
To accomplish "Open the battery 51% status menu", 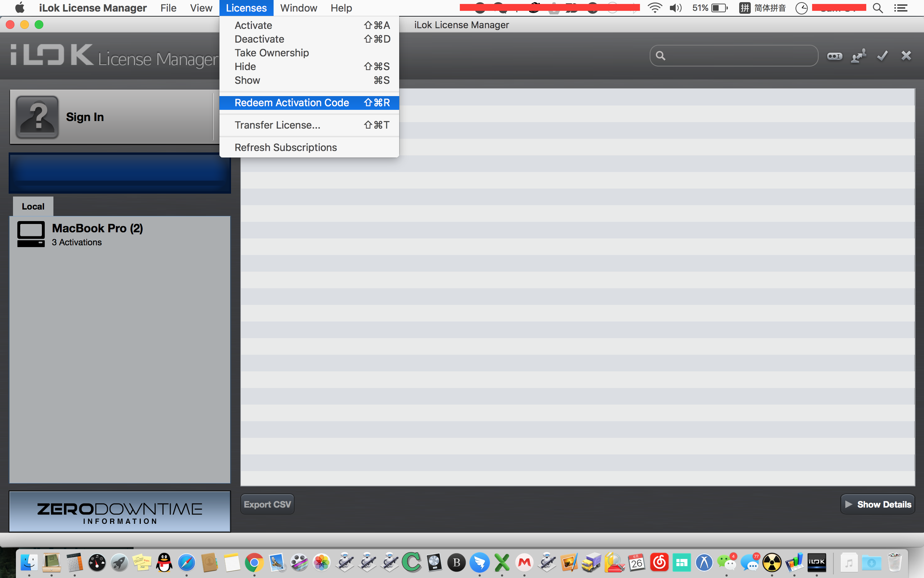I will tap(710, 8).
